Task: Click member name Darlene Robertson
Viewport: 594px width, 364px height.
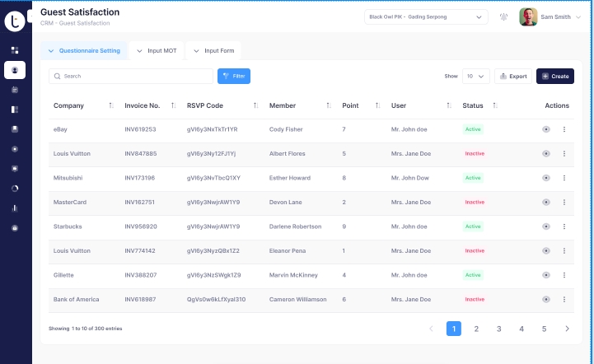Action: pyautogui.click(x=295, y=226)
